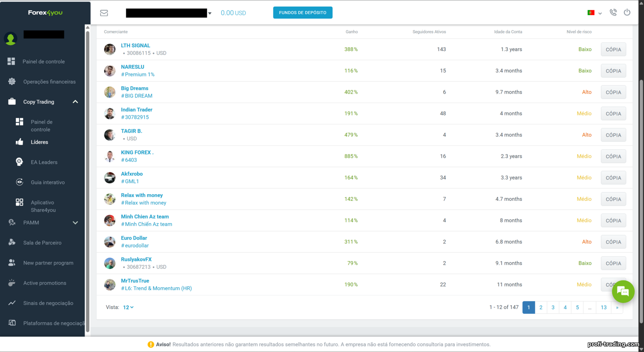Collapse the Copy Trading menu section

click(75, 102)
